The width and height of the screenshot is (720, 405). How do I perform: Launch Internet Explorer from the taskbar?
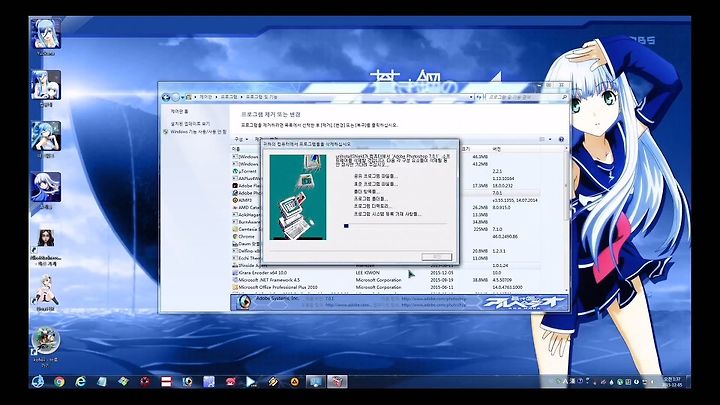(80, 382)
